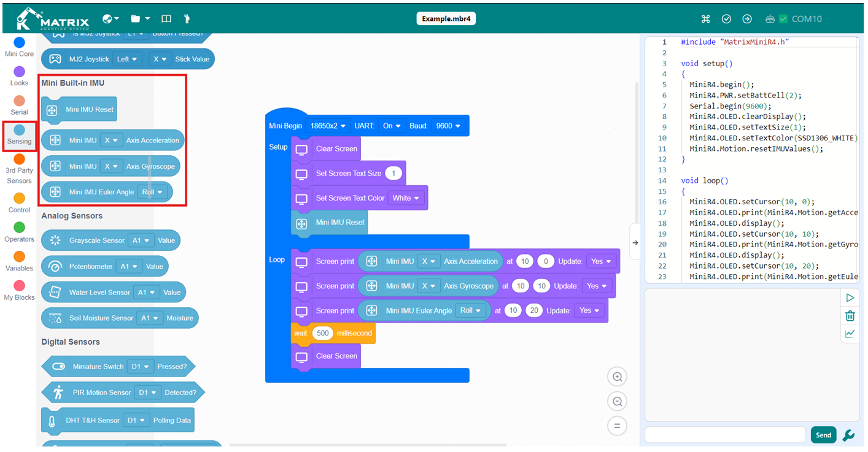Open MJ2 Joystick X axis dropdown
Viewport: 868px width, 452px height.
(x=160, y=59)
